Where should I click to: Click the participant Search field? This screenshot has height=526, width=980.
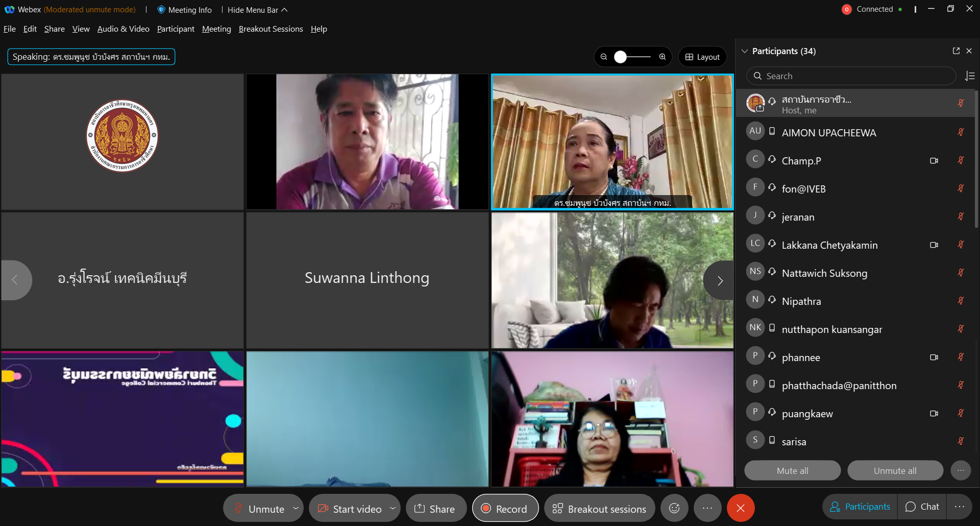(851, 76)
